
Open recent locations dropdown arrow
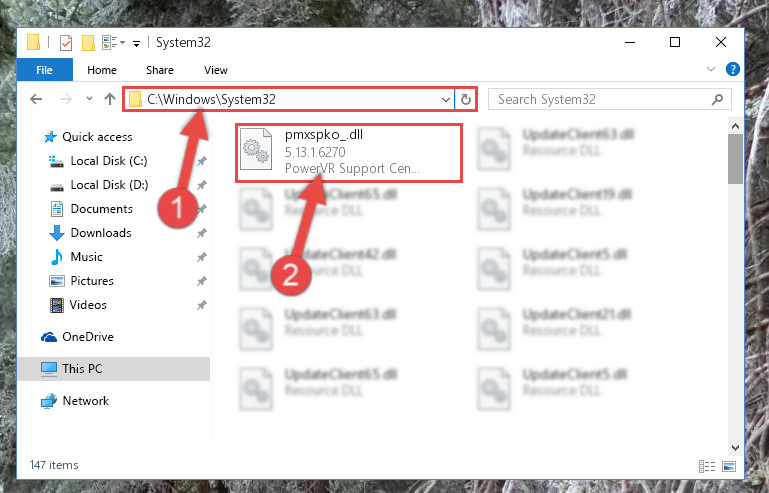pos(89,99)
